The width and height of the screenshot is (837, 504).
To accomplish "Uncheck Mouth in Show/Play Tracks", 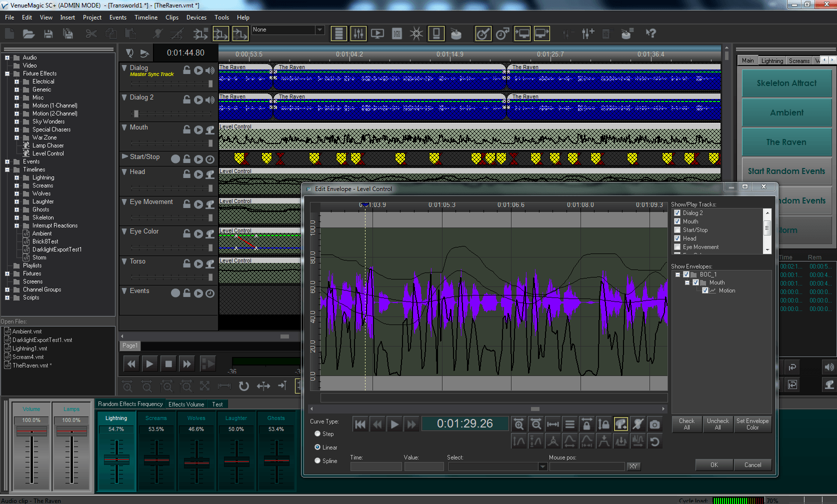I will [x=677, y=221].
